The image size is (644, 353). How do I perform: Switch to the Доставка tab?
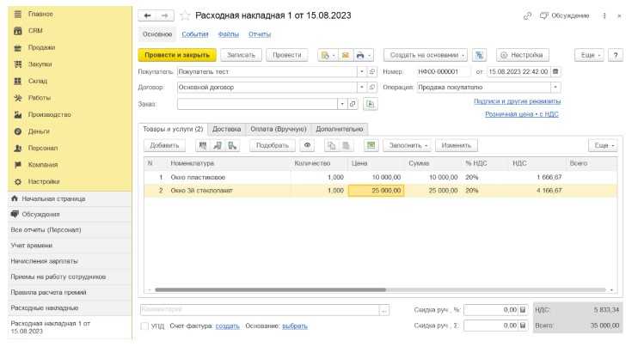point(226,129)
